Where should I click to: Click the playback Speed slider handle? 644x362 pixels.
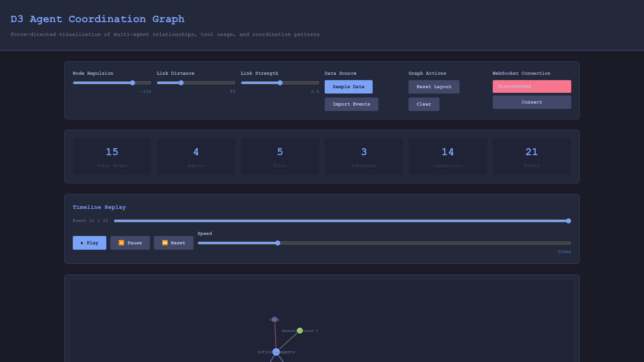[x=278, y=243]
